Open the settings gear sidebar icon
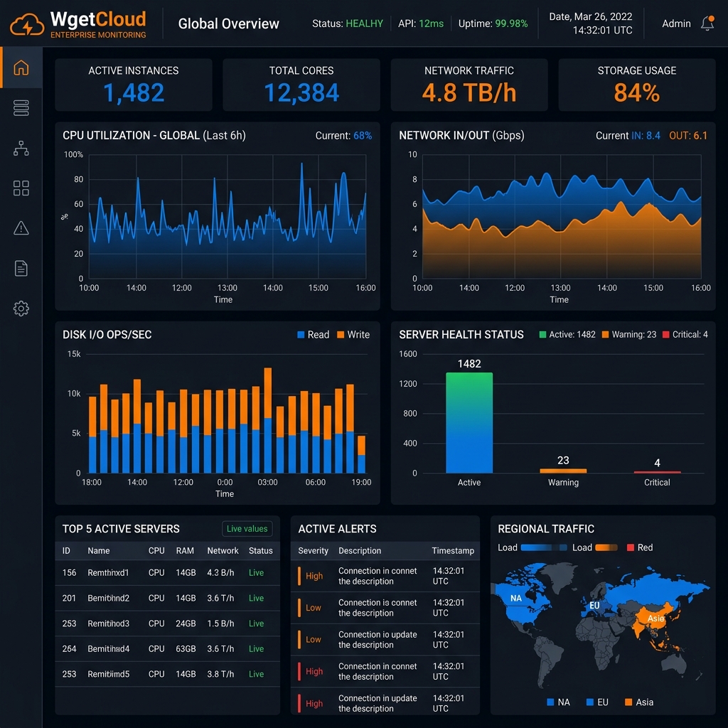This screenshot has height=728, width=728. [x=21, y=309]
